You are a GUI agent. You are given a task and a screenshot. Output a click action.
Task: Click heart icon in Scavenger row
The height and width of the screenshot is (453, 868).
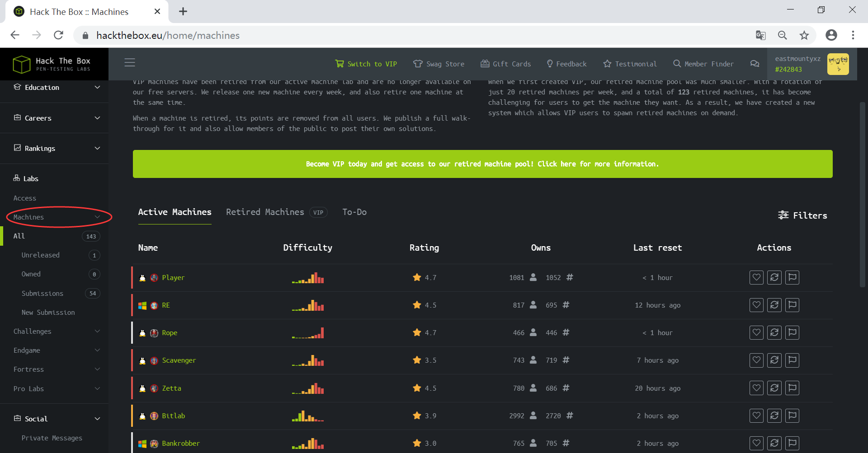756,360
